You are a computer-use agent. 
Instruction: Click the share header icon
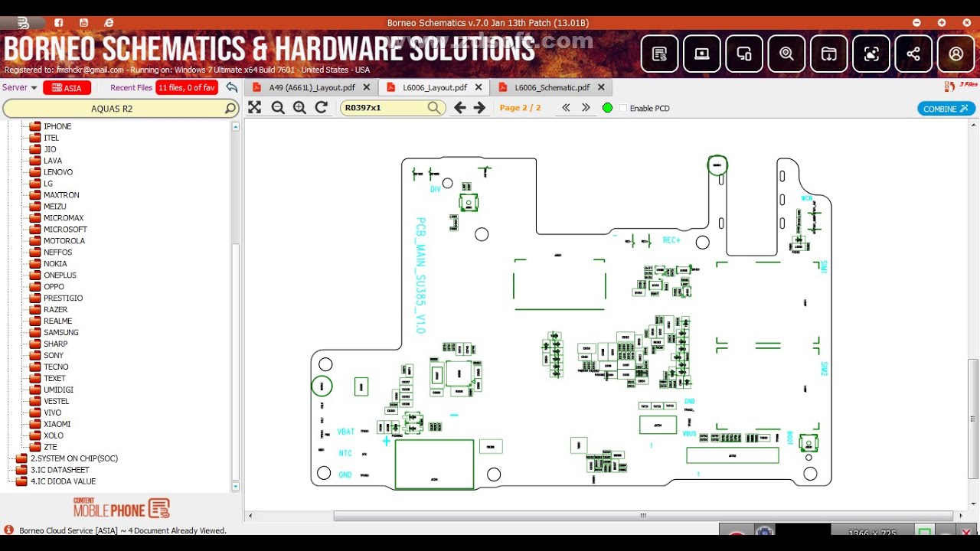coord(913,54)
